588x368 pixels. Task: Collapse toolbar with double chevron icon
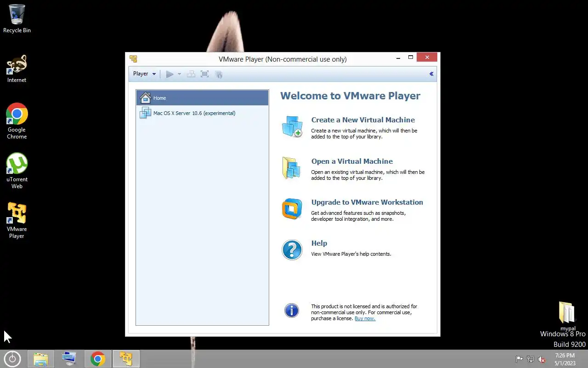click(431, 74)
